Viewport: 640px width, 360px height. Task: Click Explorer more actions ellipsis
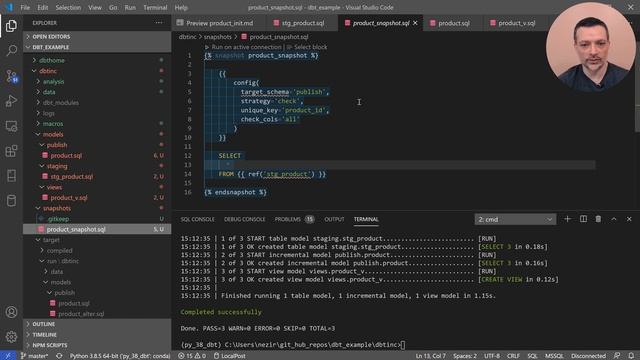tap(159, 23)
